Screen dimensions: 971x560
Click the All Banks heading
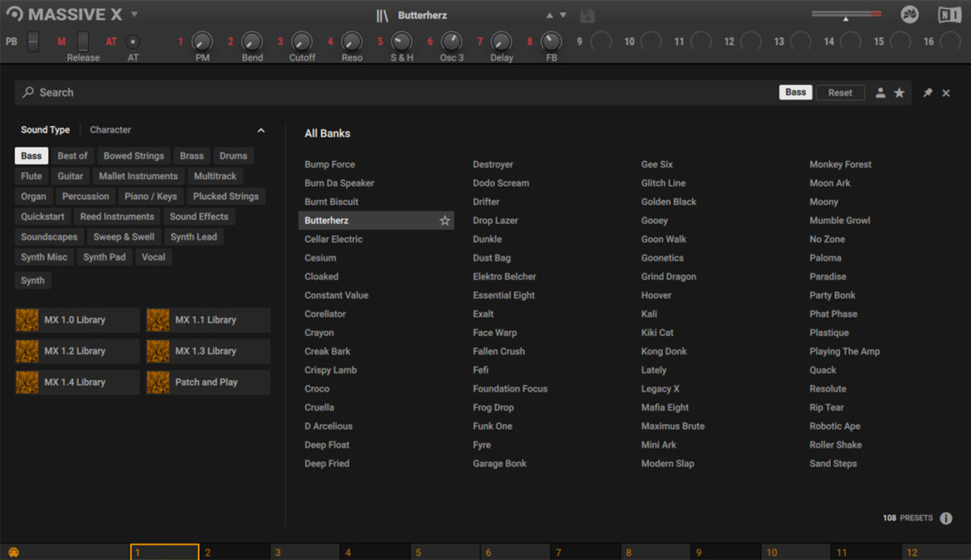[x=328, y=134]
